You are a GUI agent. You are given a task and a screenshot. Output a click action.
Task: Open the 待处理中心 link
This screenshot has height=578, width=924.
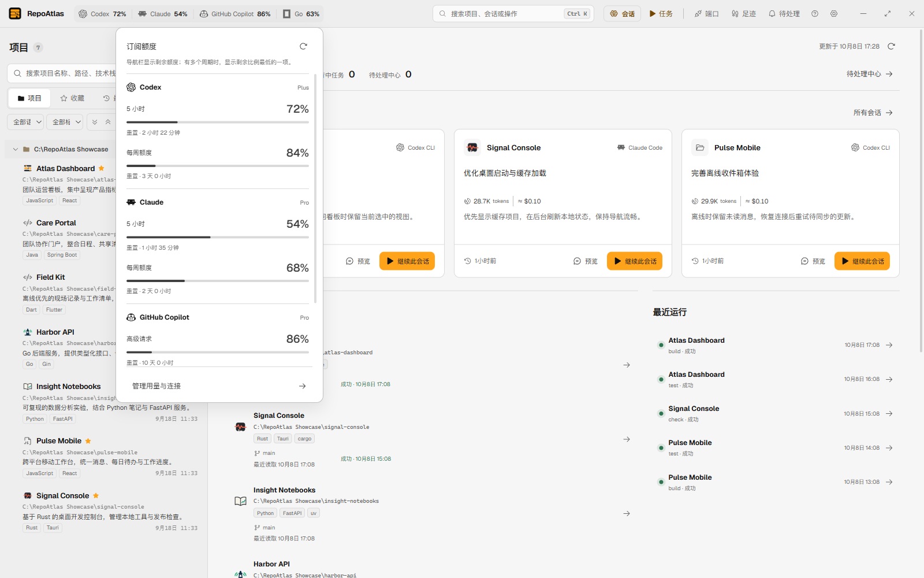click(x=870, y=74)
